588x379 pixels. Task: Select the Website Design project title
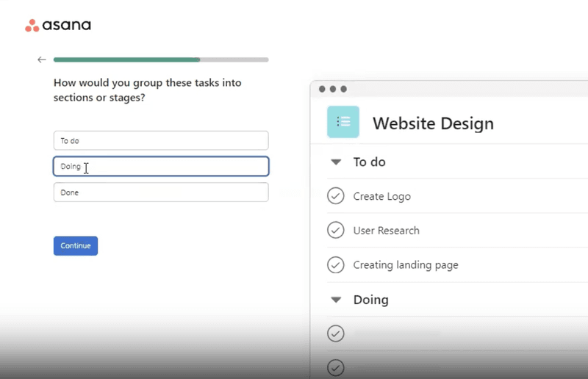433,123
